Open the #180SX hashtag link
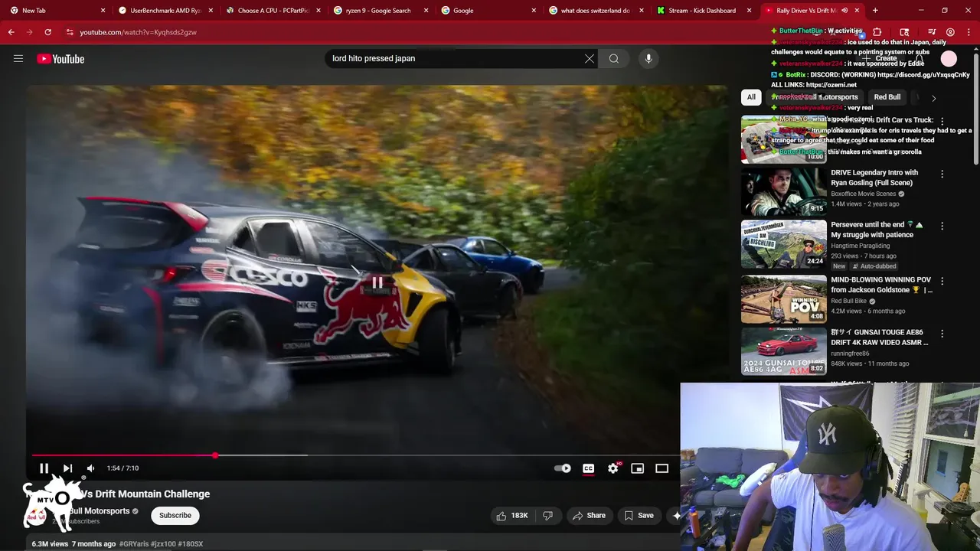 [x=191, y=543]
